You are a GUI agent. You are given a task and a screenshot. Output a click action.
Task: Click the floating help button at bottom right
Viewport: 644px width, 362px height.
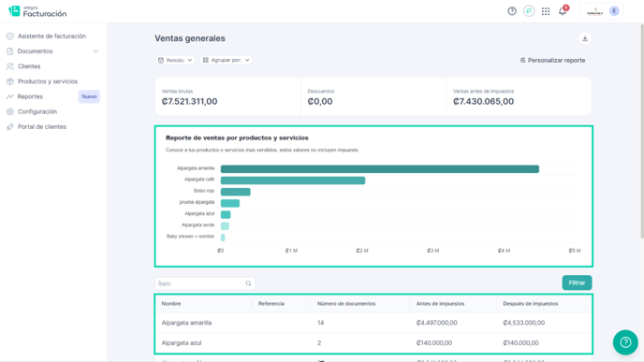(x=625, y=342)
